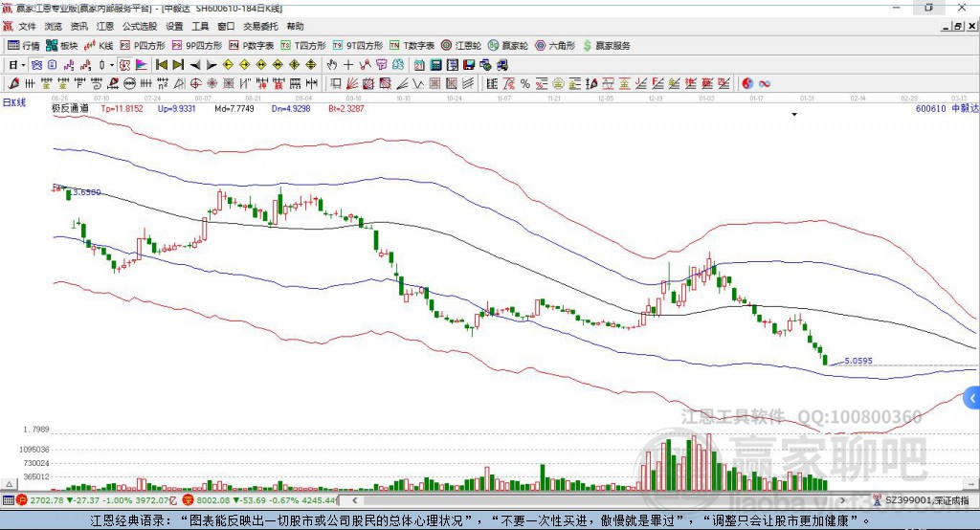Open the 江恩轮 Gann wheel
The image size is (980, 530).
coord(461,46)
